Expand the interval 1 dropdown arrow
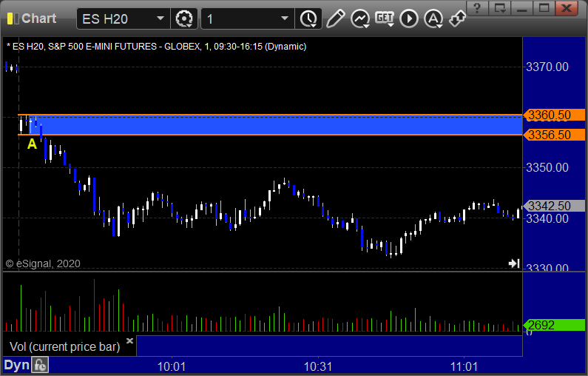Screen dimensions: 588x376 tap(285, 19)
